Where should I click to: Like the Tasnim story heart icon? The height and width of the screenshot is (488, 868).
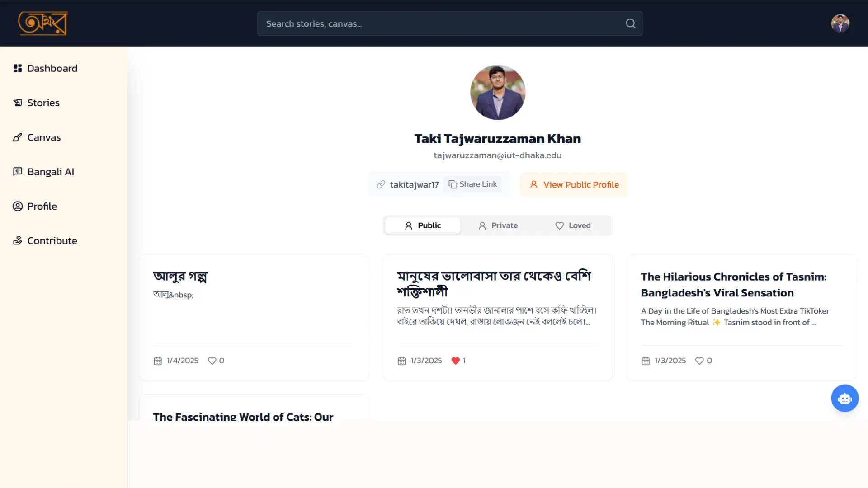pos(699,361)
